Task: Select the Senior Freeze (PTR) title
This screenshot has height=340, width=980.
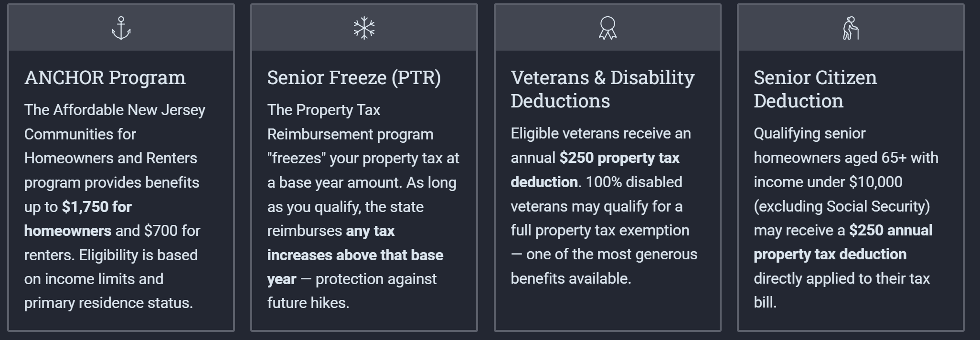Action: click(x=354, y=77)
